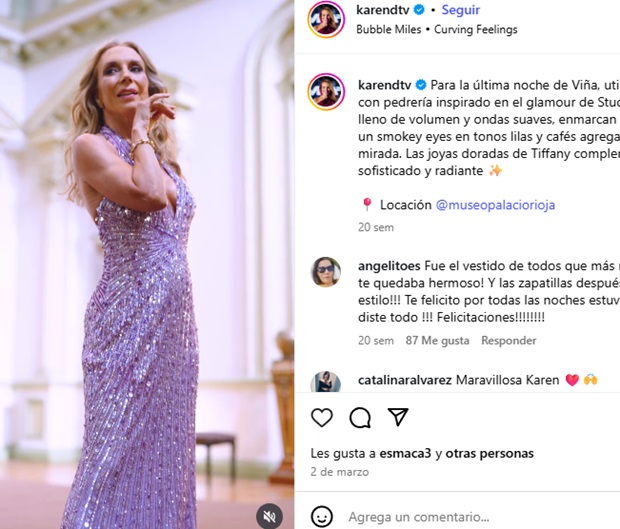620x529 pixels.
Task: Open the emoji picker in the comment box
Action: click(322, 516)
